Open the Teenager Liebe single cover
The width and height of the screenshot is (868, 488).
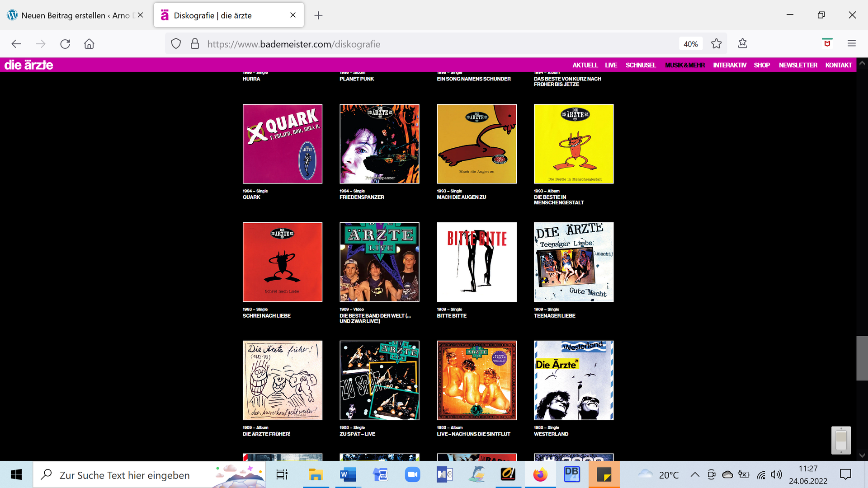pos(574,262)
